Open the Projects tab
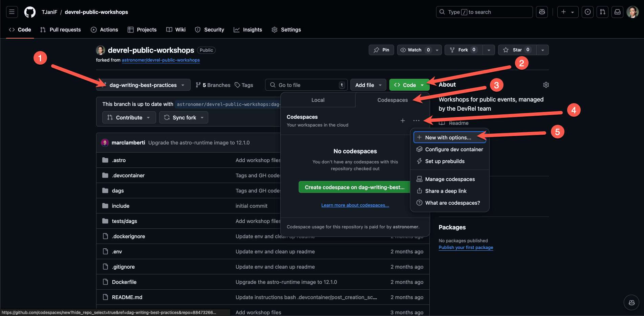Screen dimensions: 644x316 click(142, 29)
